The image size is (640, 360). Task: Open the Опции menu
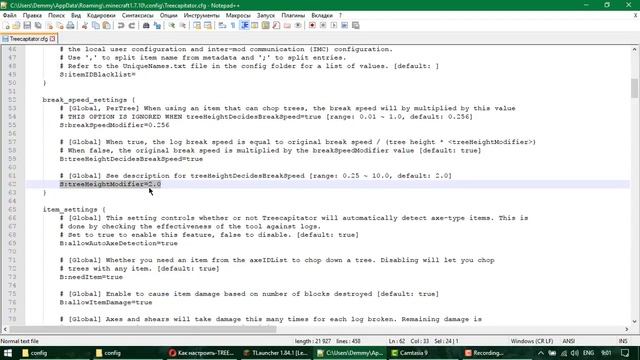(x=168, y=15)
